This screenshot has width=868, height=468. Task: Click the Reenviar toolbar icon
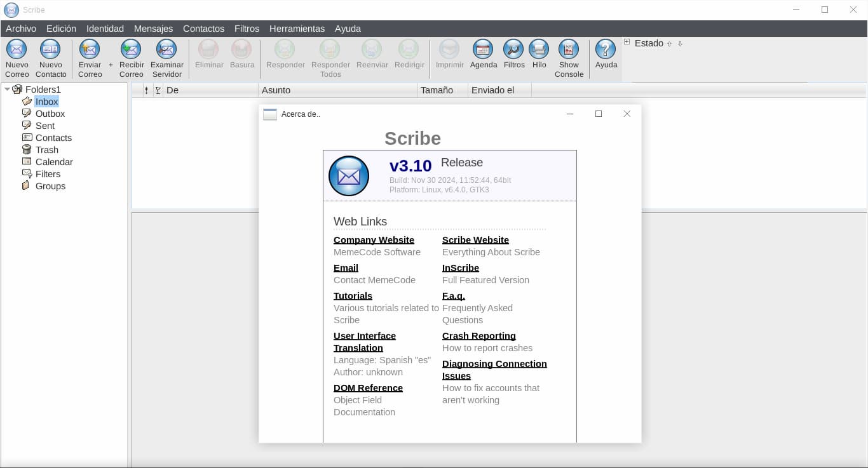(x=372, y=49)
